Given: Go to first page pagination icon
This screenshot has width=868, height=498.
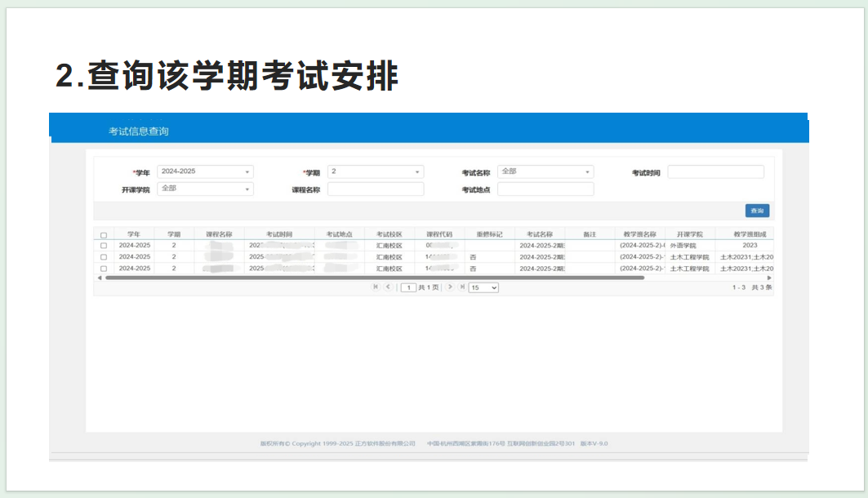Looking at the screenshot, I should click(x=376, y=287).
